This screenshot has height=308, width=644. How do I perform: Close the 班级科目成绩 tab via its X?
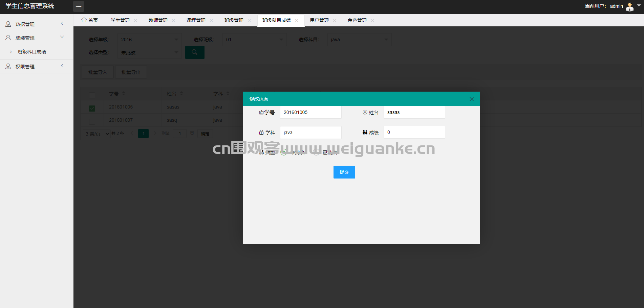point(297,21)
